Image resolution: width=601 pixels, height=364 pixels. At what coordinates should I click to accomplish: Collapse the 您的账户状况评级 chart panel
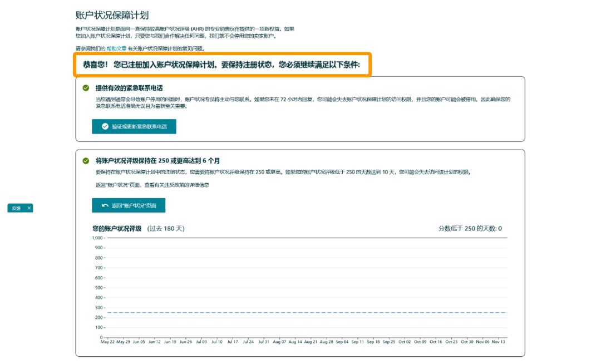pos(137,228)
